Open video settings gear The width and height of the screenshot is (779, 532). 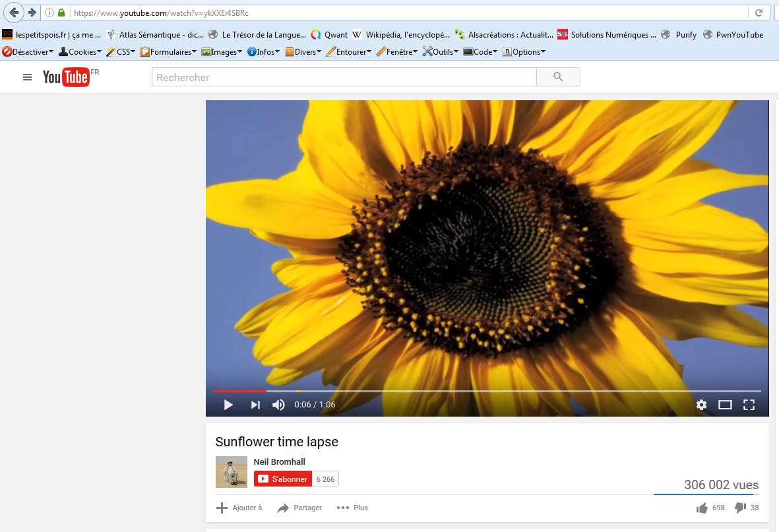[701, 405]
